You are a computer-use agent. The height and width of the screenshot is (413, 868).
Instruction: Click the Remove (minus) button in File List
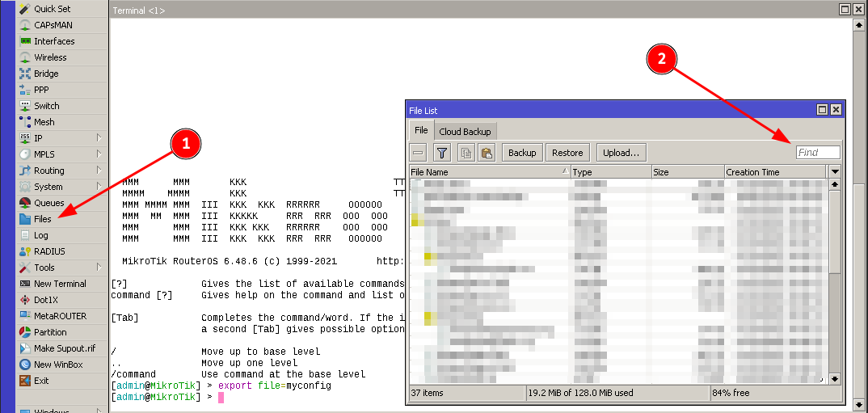coord(418,153)
